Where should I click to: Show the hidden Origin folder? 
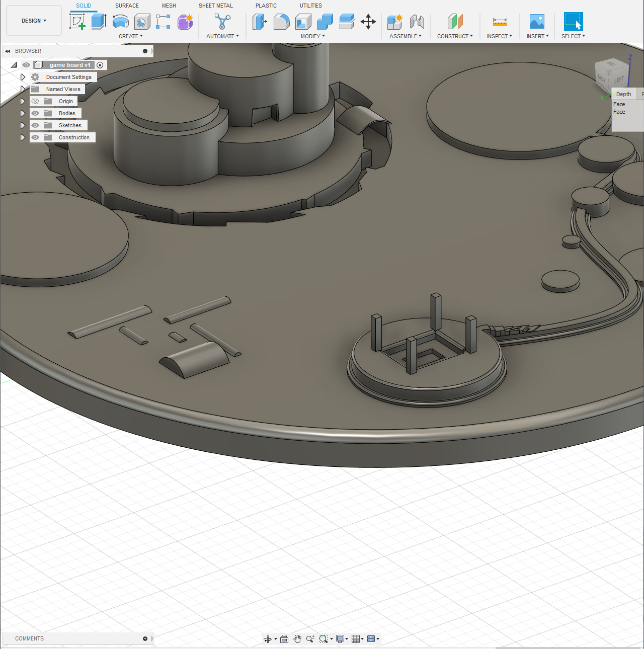click(x=35, y=101)
